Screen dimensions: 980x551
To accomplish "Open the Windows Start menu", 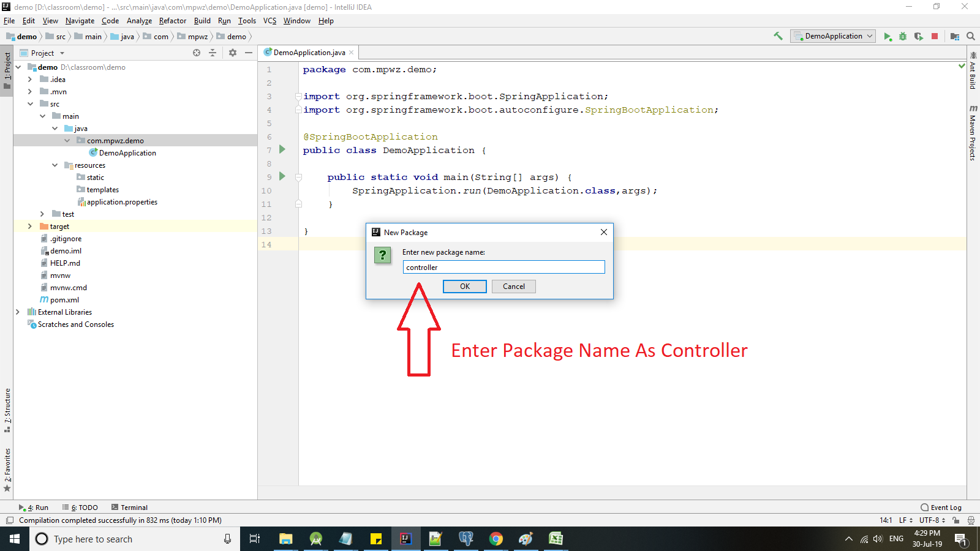I will [x=15, y=539].
